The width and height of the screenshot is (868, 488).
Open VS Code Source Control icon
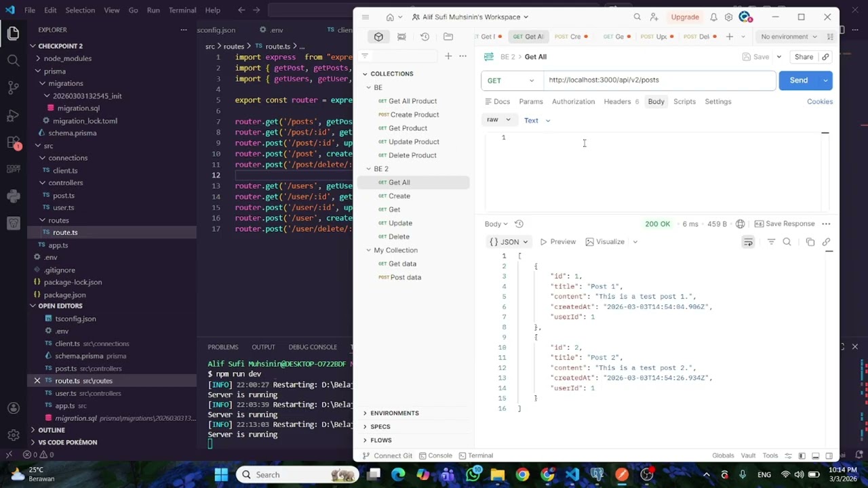point(13,87)
